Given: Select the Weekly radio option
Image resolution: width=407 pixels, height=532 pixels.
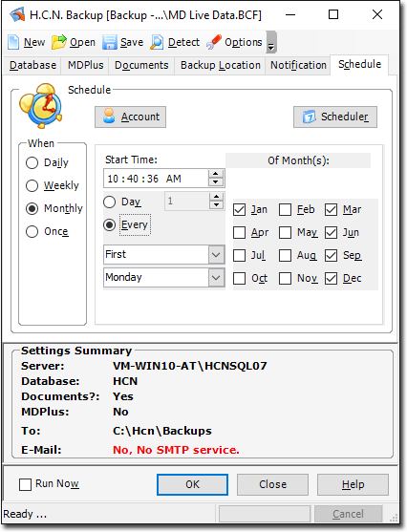Looking at the screenshot, I should point(32,185).
